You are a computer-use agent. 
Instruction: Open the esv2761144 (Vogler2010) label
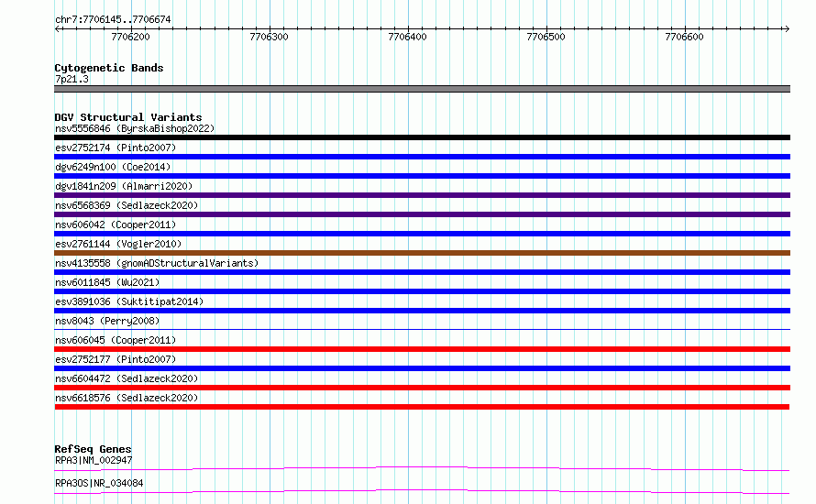(118, 244)
